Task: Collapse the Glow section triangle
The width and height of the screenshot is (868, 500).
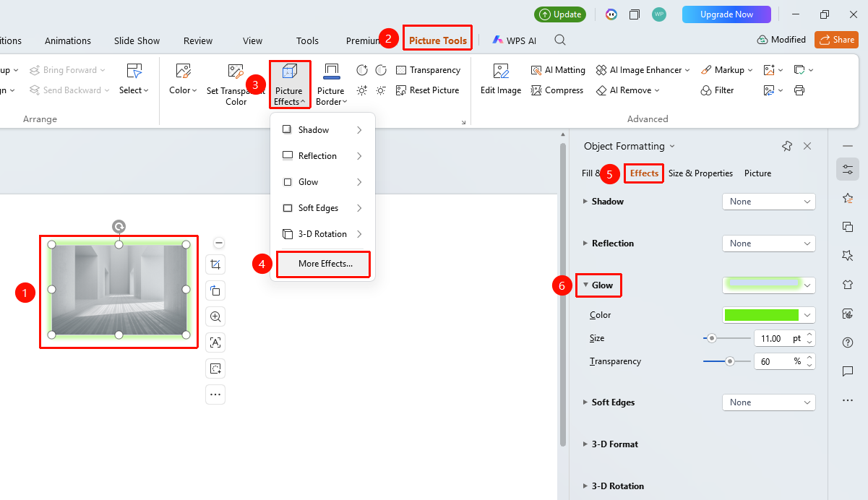Action: click(x=585, y=285)
